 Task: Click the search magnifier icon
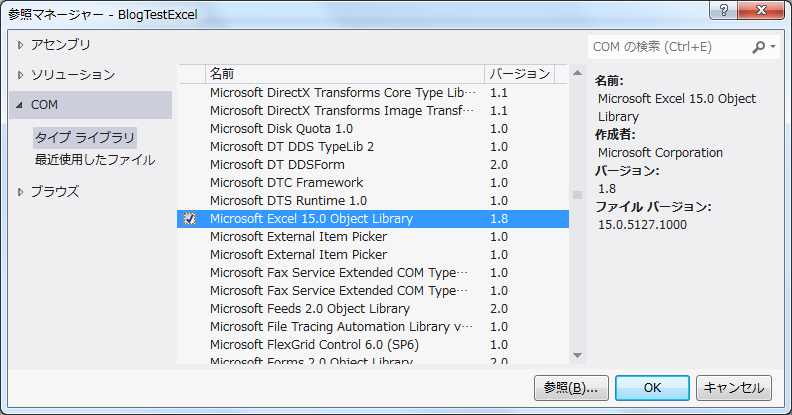pos(758,47)
